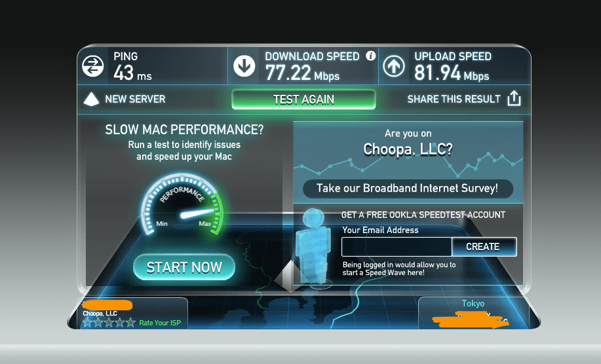The width and height of the screenshot is (601, 364).
Task: Click the performance gauge dial
Action: tap(182, 204)
